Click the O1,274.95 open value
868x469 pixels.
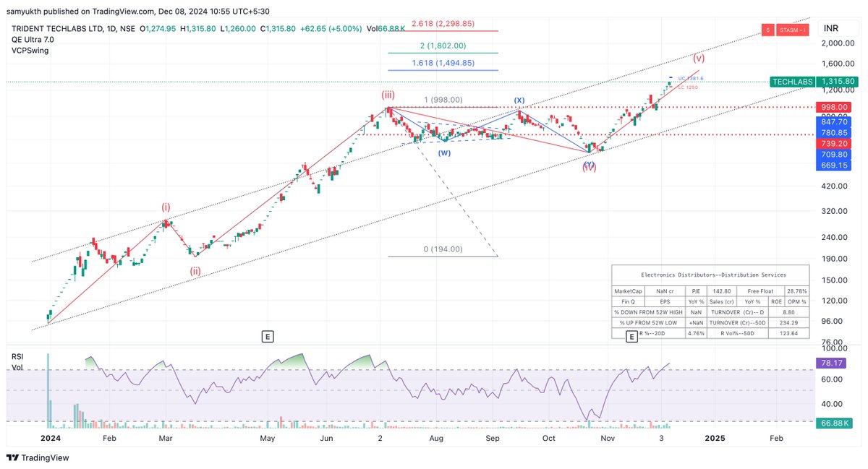click(x=159, y=28)
